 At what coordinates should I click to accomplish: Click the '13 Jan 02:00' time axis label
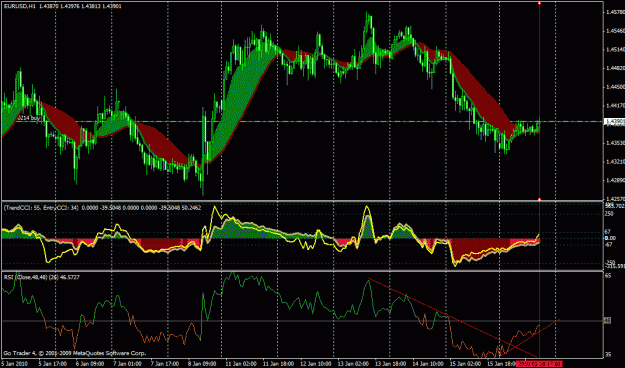click(x=353, y=364)
